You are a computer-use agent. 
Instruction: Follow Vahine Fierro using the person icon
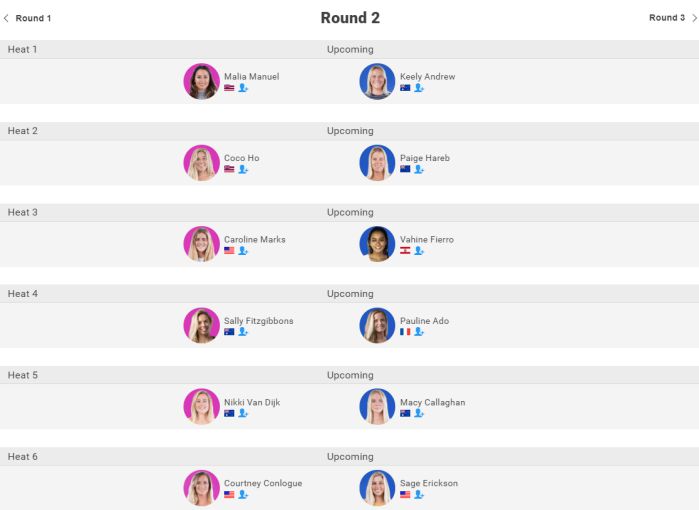[419, 251]
